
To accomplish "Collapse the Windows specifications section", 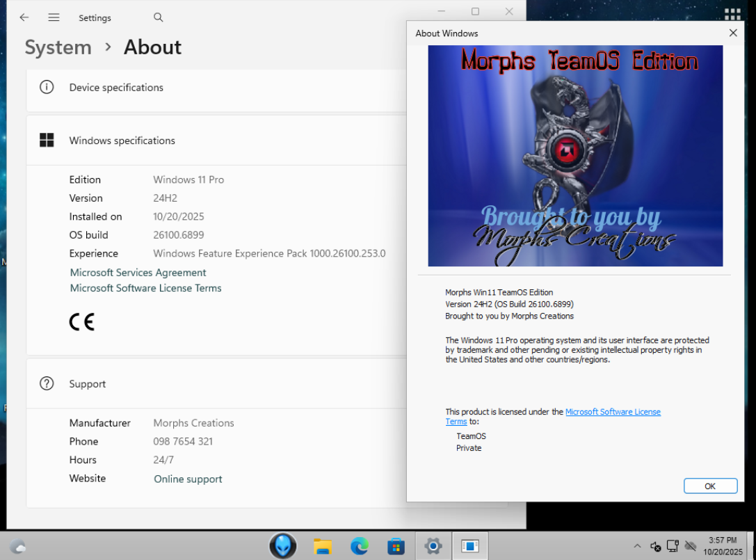I will point(216,141).
